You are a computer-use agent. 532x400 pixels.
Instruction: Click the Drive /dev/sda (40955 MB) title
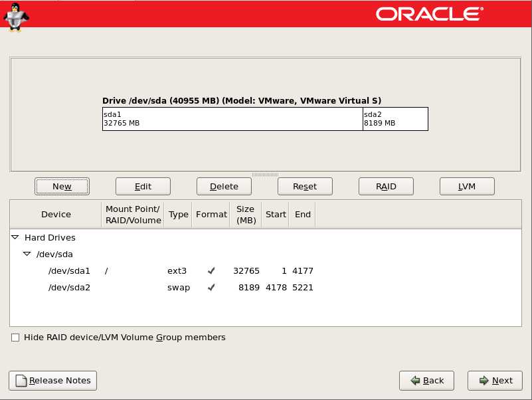point(242,100)
